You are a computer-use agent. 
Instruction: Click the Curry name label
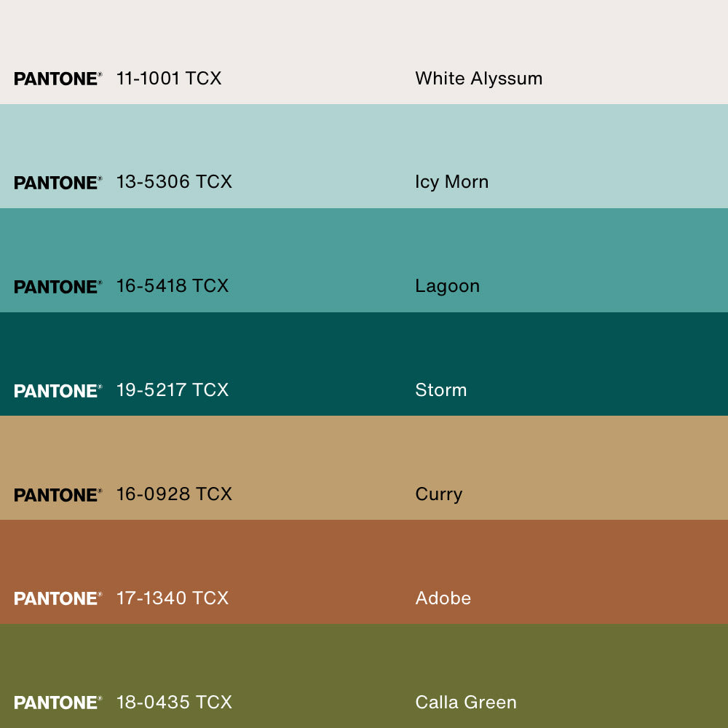(438, 494)
